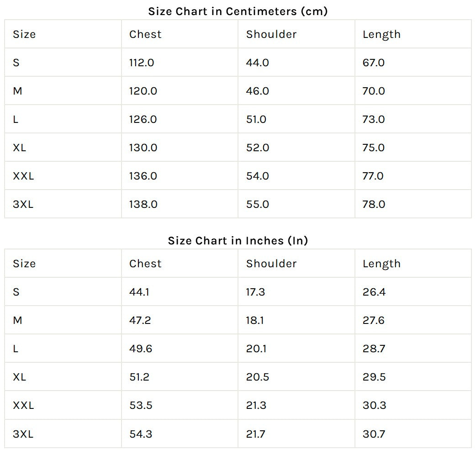Click the Length header in the centimeters table

point(381,35)
